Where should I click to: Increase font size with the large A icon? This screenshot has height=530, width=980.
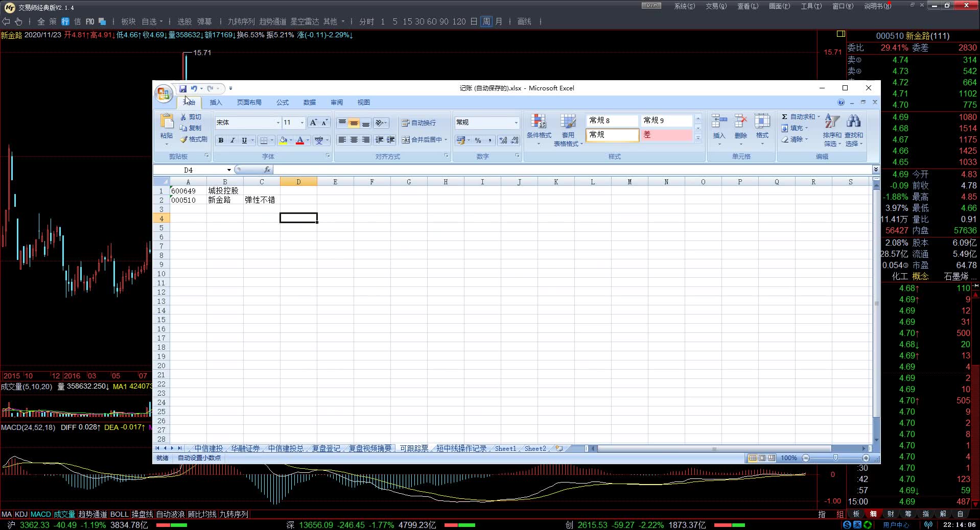coord(313,123)
